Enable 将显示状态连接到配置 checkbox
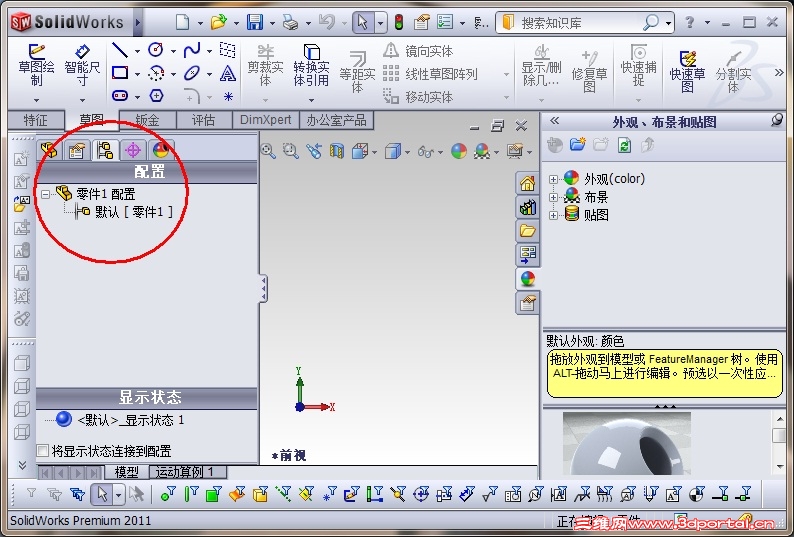 (x=43, y=450)
